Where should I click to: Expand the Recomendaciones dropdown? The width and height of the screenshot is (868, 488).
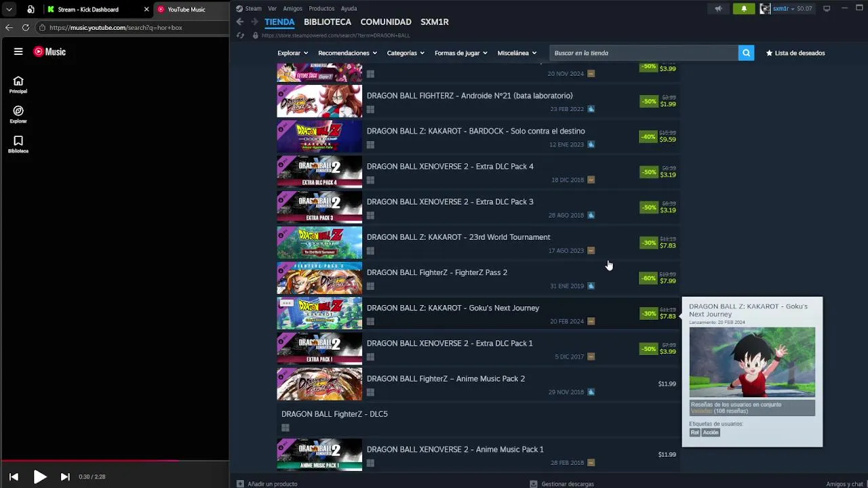347,53
